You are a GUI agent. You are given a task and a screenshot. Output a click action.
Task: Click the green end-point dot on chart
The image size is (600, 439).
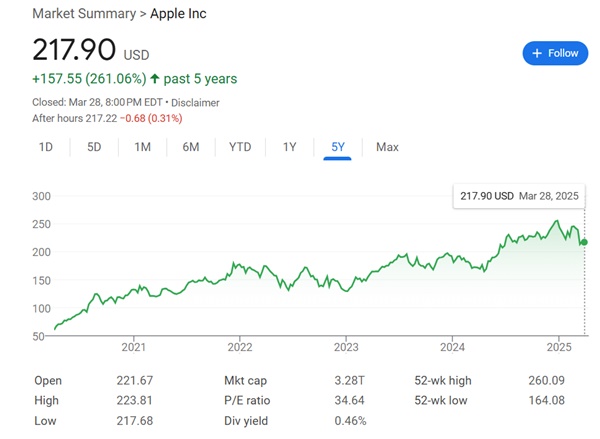coord(584,242)
